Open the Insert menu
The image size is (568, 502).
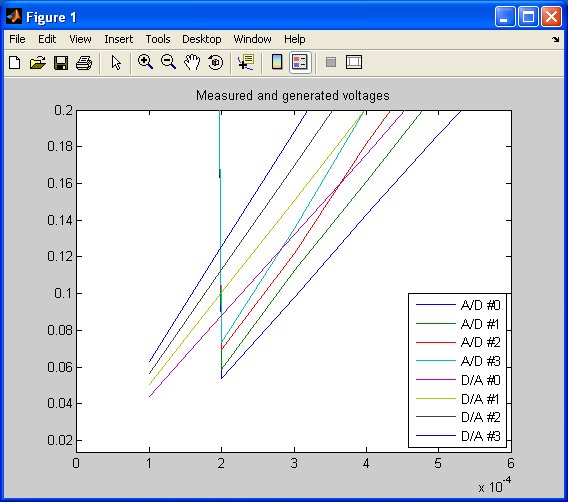pyautogui.click(x=118, y=39)
